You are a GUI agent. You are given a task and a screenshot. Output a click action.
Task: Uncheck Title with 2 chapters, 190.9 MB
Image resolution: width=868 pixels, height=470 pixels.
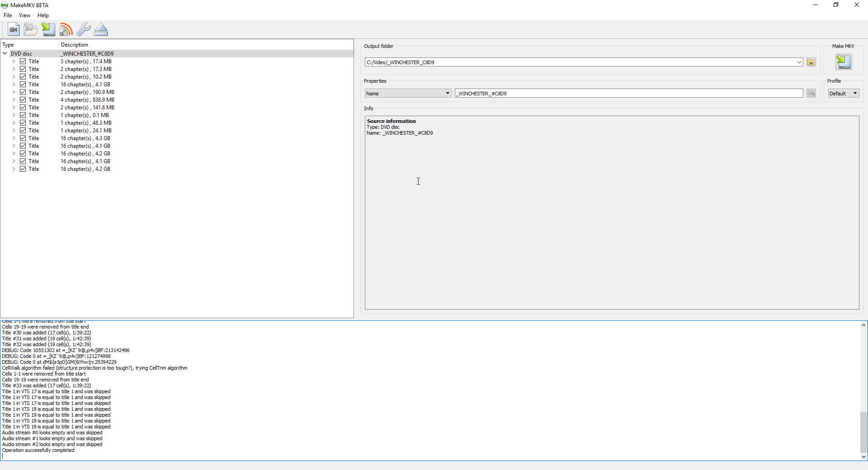point(23,92)
